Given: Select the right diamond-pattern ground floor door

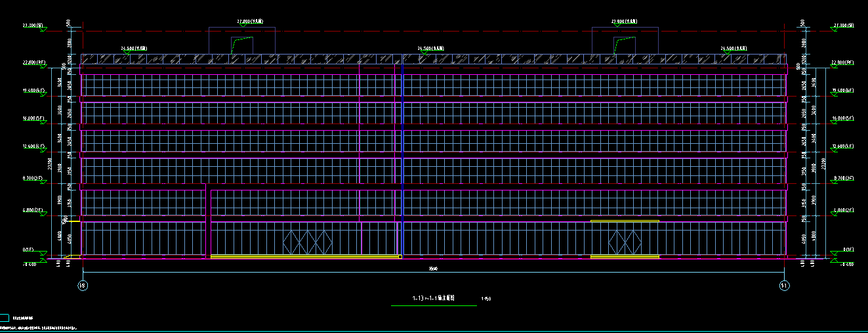Looking at the screenshot, I should coord(625,242).
